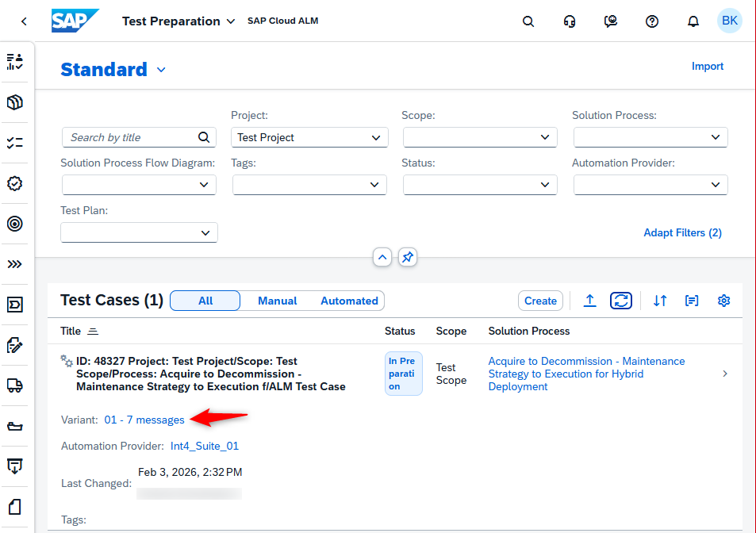
Task: Click the Solution Process column header
Action: click(529, 331)
